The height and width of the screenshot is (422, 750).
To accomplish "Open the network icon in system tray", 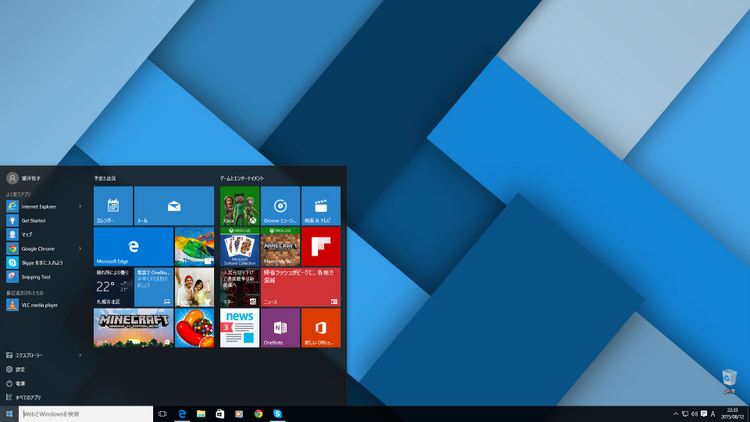I will tap(685, 414).
